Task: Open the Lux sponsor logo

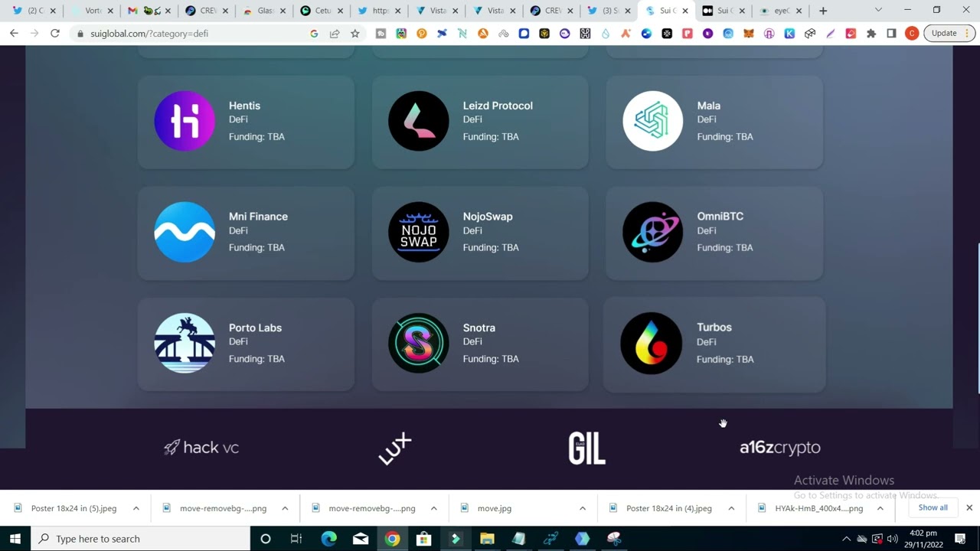Action: click(x=395, y=448)
